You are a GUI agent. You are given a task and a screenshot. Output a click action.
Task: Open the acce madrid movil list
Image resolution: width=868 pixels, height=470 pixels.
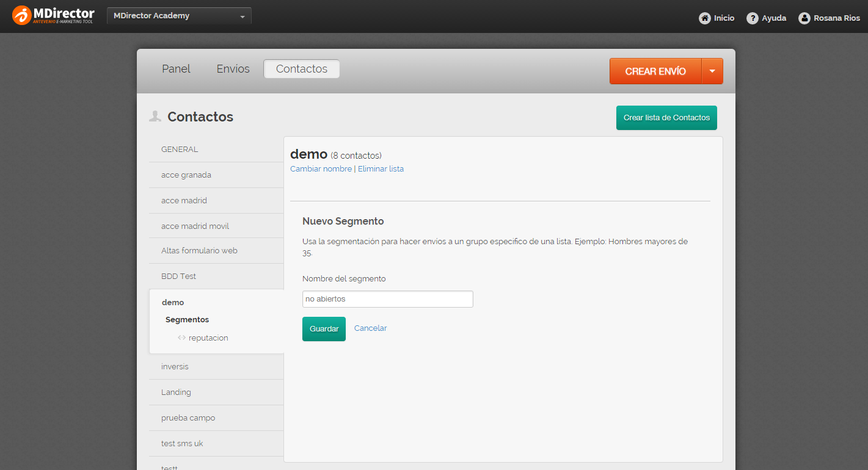[x=216, y=226]
